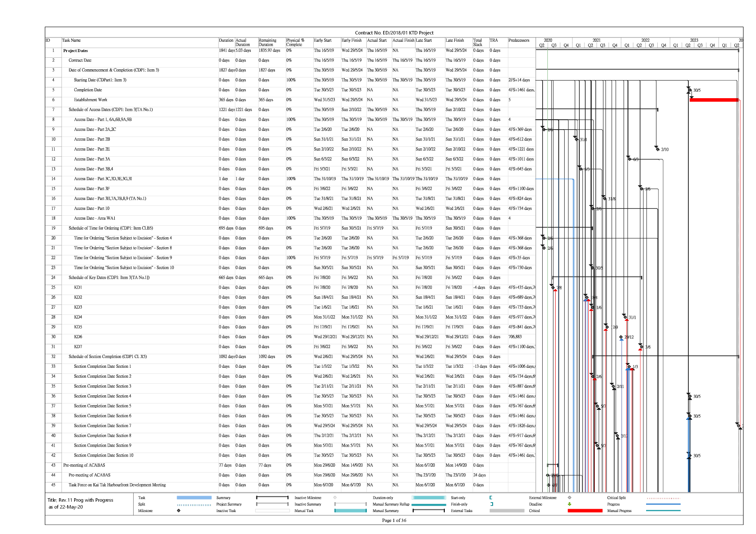Click the External Milestone legend diamond
The image size is (756, 534).
click(569, 498)
